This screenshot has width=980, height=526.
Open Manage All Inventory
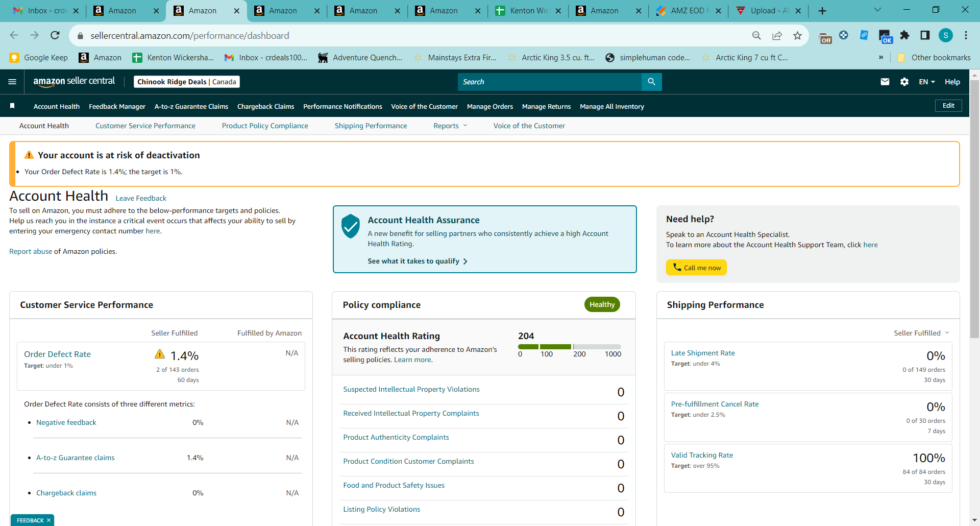pos(612,106)
